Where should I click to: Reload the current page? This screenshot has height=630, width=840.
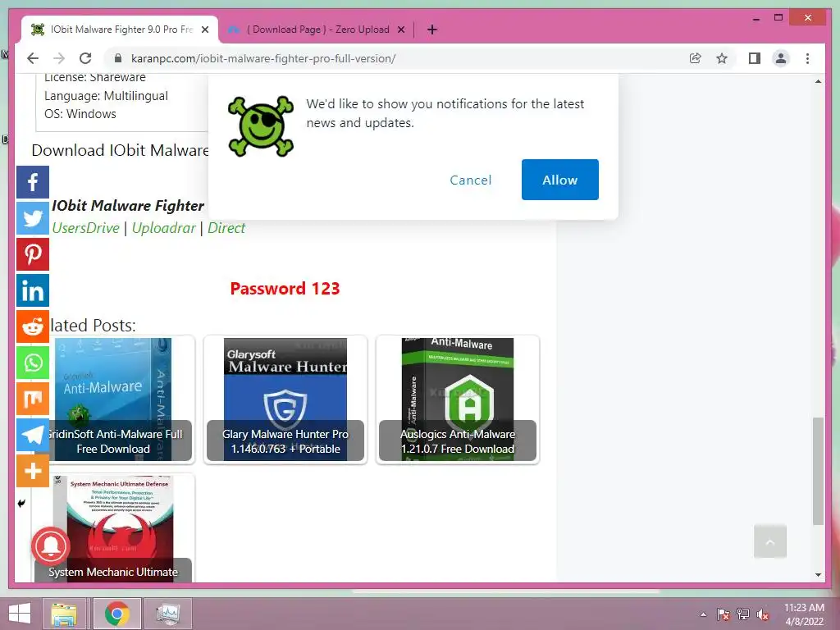(x=85, y=58)
